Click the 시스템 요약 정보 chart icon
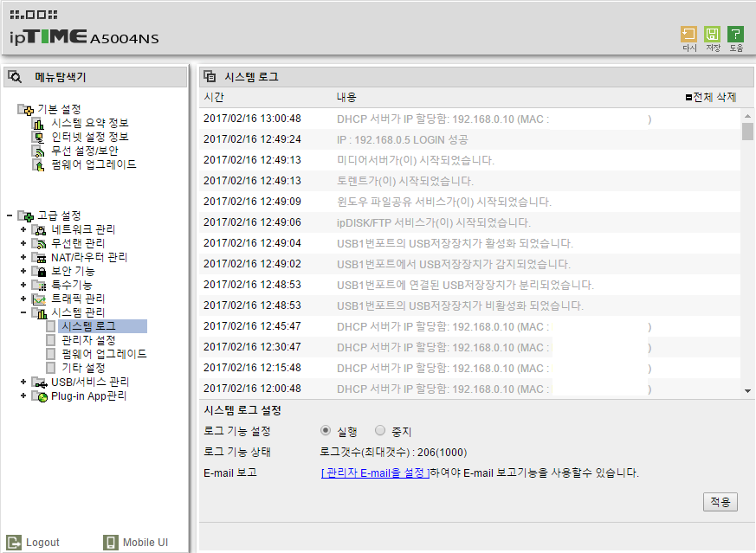 [38, 124]
